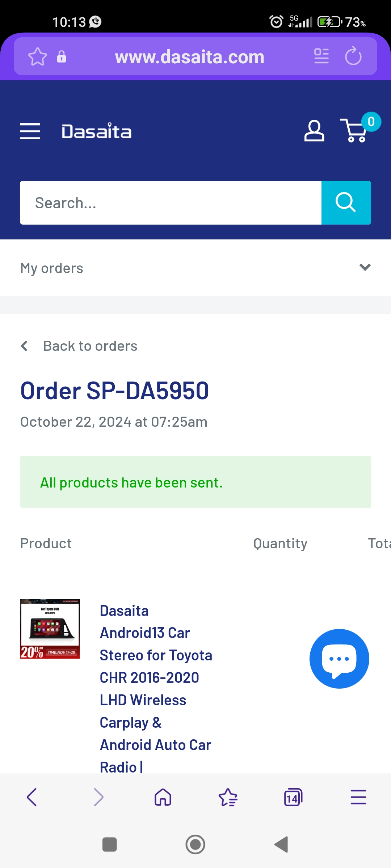
Task: Focus the Search input field
Action: point(171,203)
